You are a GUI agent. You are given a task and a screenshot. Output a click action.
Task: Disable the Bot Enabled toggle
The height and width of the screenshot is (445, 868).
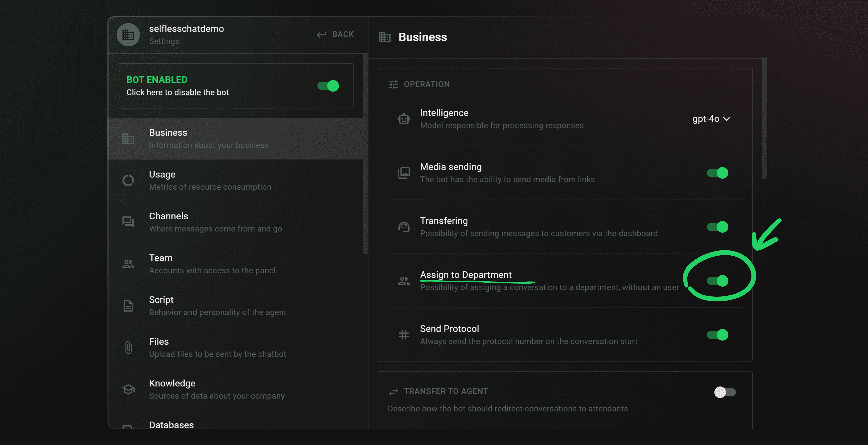[328, 86]
